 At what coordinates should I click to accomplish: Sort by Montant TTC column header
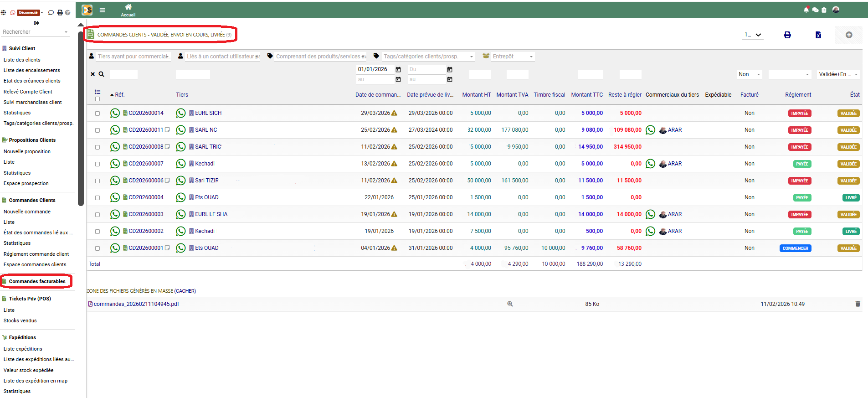click(587, 95)
